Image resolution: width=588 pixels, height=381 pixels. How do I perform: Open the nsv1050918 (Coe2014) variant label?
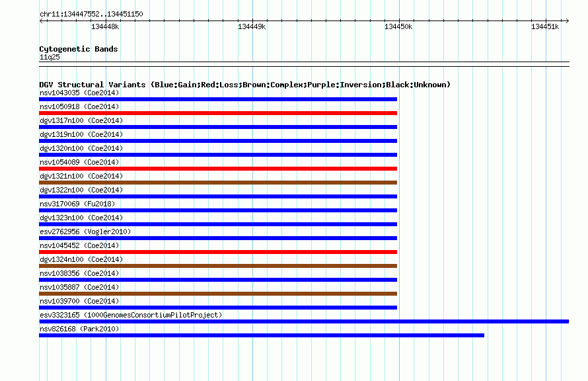79,106
